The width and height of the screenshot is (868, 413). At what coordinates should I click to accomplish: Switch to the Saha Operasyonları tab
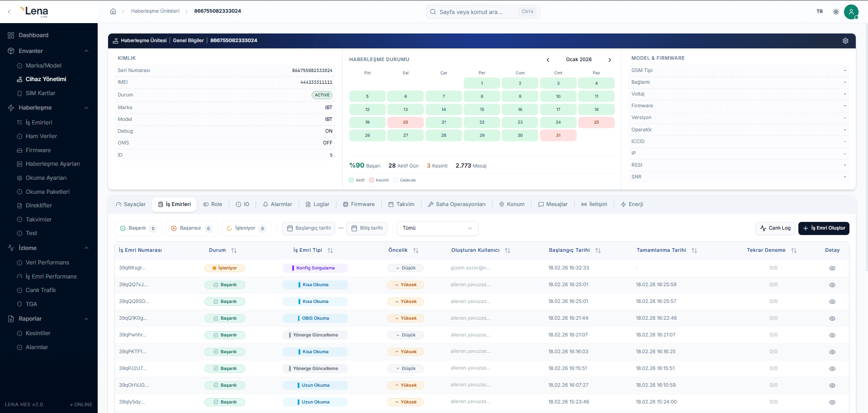(x=456, y=204)
